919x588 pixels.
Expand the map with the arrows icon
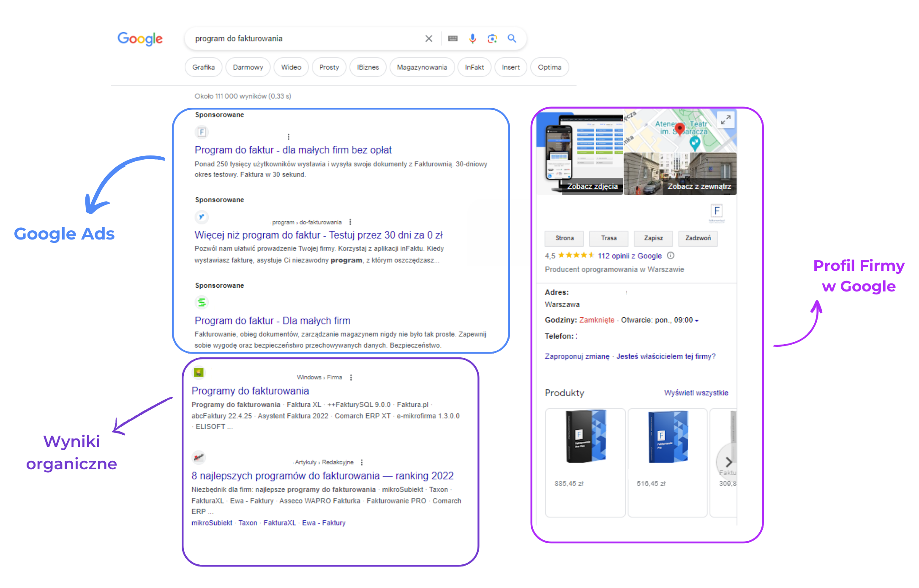tap(725, 120)
